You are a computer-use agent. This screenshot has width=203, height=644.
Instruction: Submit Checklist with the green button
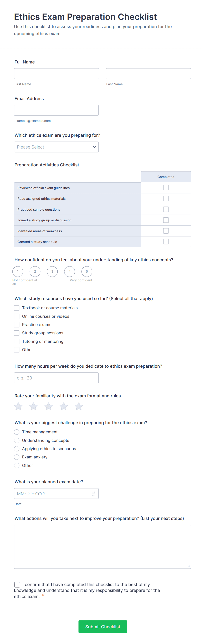pyautogui.click(x=103, y=627)
